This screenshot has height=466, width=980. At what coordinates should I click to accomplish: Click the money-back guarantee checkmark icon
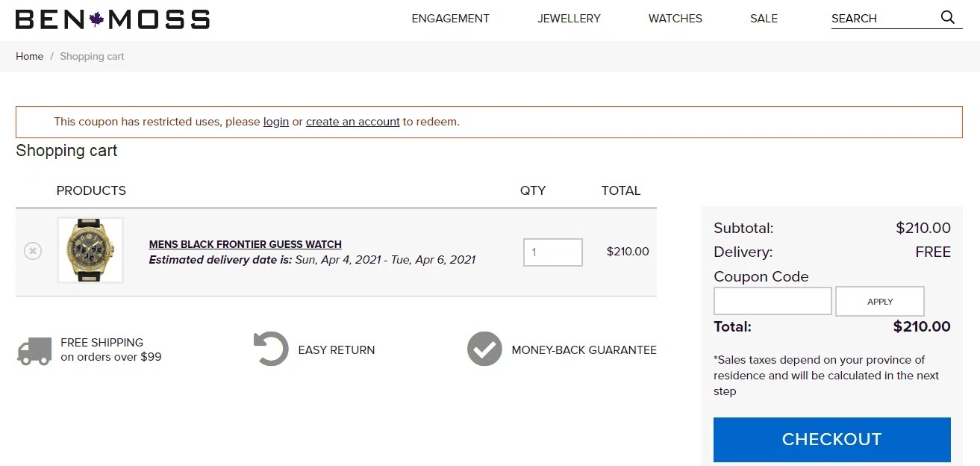click(x=484, y=349)
